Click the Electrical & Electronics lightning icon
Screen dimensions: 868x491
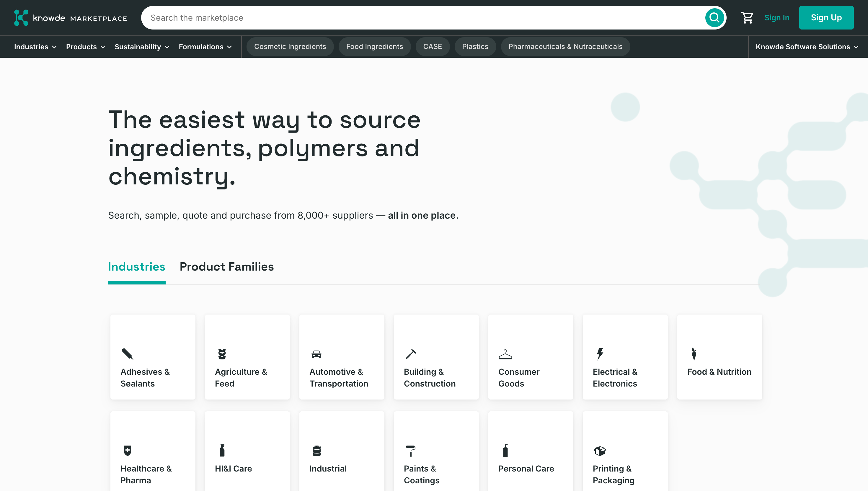pos(599,354)
